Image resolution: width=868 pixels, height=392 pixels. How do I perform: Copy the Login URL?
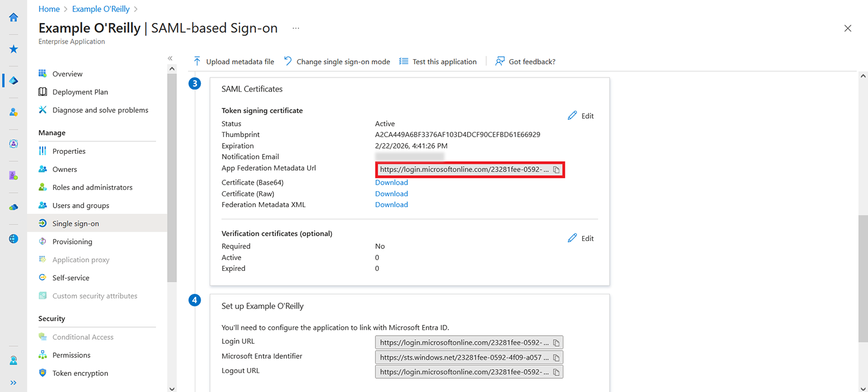[556, 343]
